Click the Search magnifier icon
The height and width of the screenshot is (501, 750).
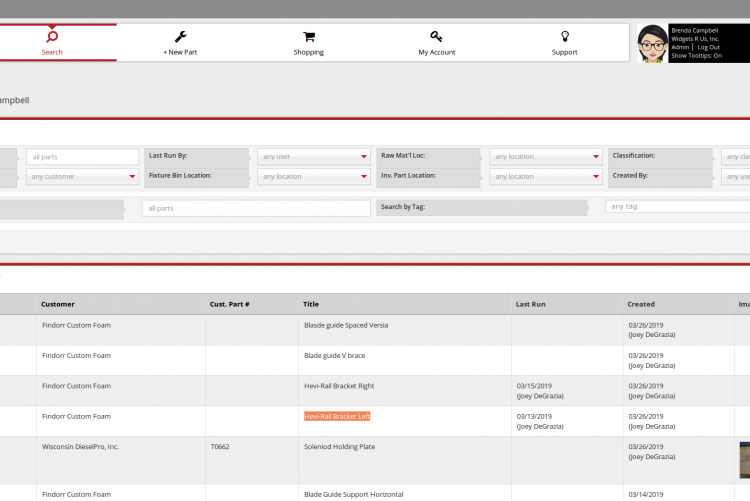[52, 36]
